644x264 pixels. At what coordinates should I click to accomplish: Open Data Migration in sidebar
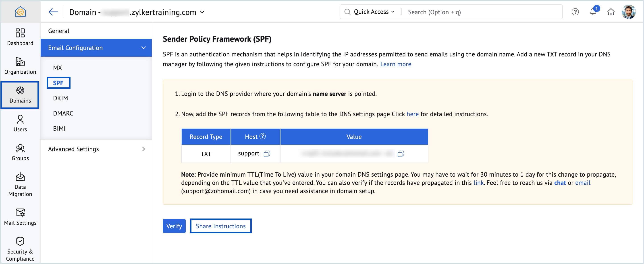tap(20, 185)
